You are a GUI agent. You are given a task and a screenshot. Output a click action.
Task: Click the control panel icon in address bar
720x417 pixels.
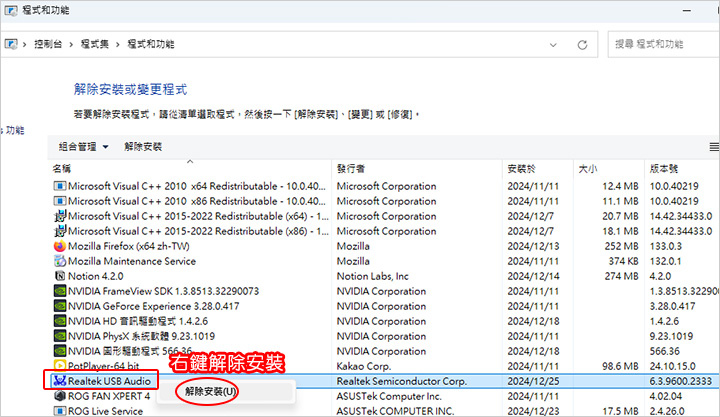click(11, 44)
